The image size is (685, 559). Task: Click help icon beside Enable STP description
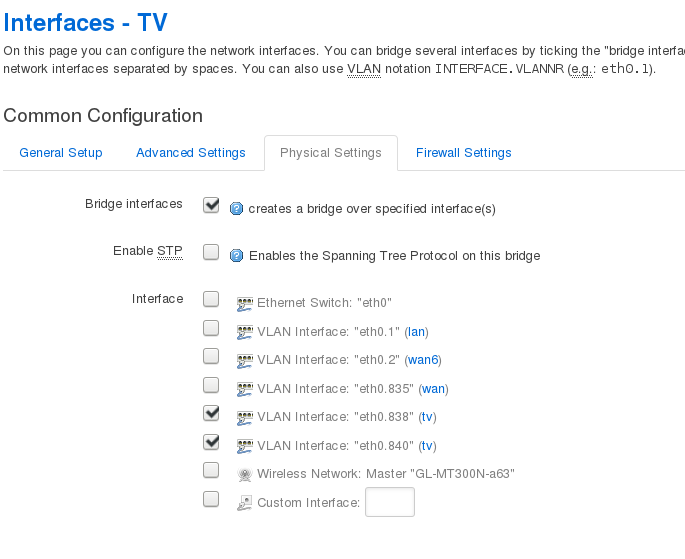pyautogui.click(x=237, y=255)
